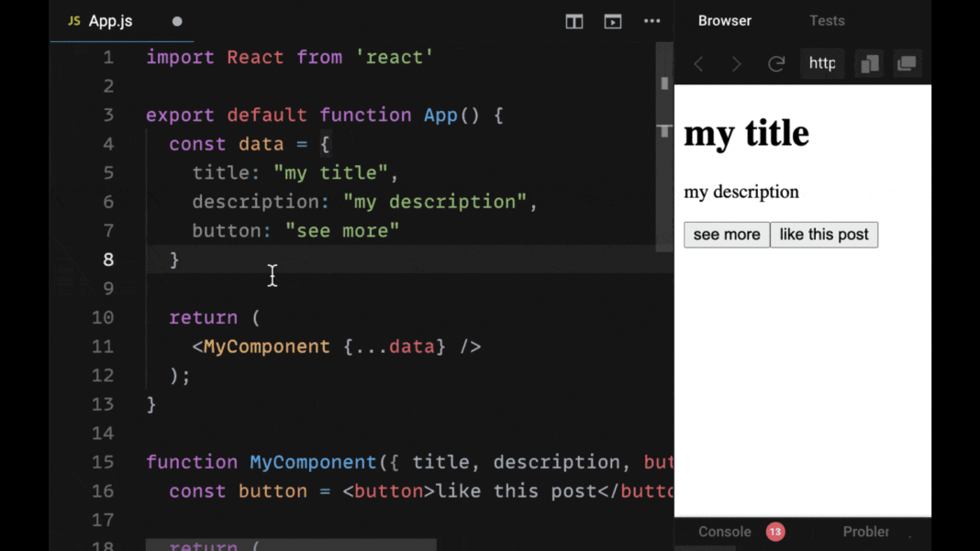This screenshot has height=551, width=980.
Task: Open the split editor layout icon
Action: coord(574,21)
